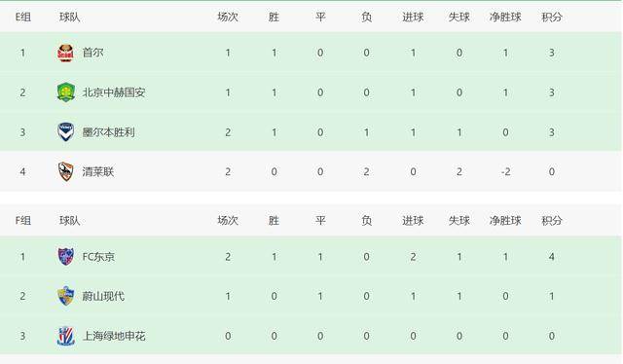623x364 pixels.
Task: Click the Beijing Guoan green badge
Action: (65, 92)
